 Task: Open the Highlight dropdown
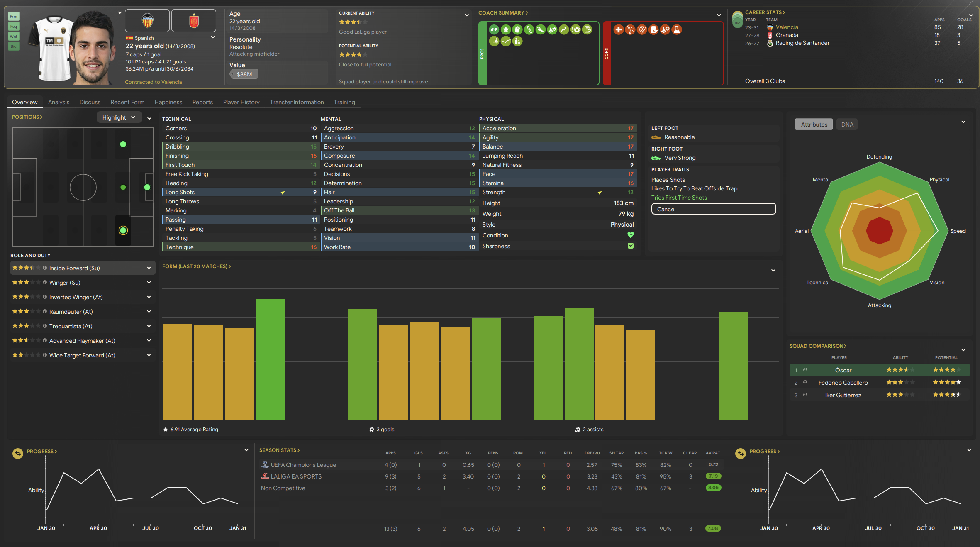119,117
